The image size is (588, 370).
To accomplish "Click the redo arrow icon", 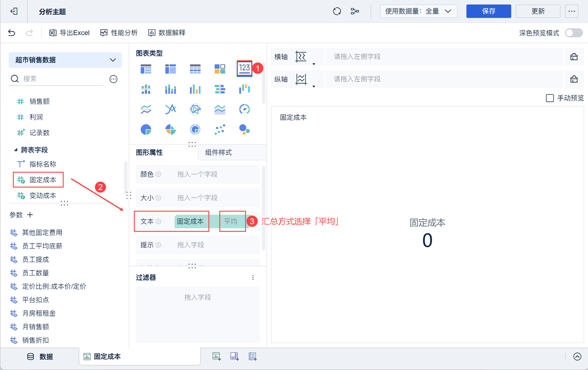I will 29,33.
